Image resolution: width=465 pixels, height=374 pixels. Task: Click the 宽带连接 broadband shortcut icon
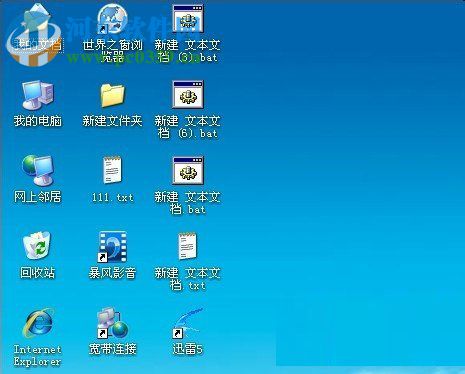113,323
